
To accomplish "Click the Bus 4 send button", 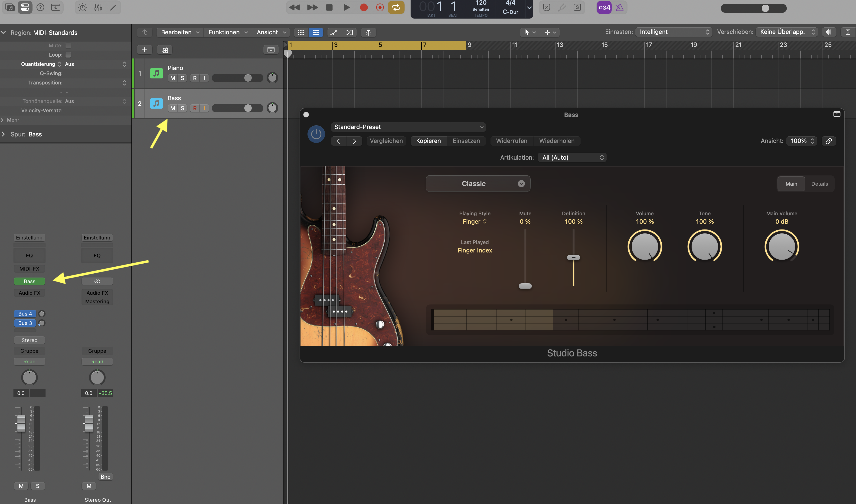I will pos(25,314).
